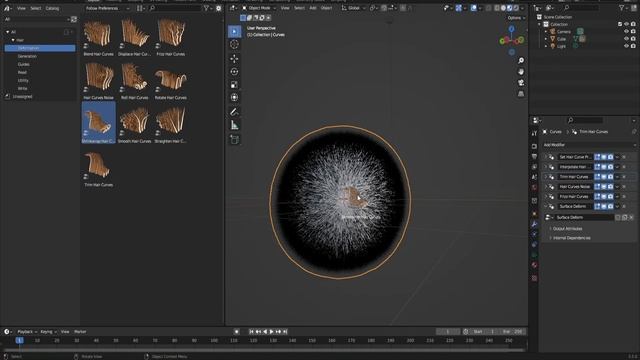The width and height of the screenshot is (640, 360).
Task: Open the 3D viewport Object menu
Action: [x=326, y=8]
